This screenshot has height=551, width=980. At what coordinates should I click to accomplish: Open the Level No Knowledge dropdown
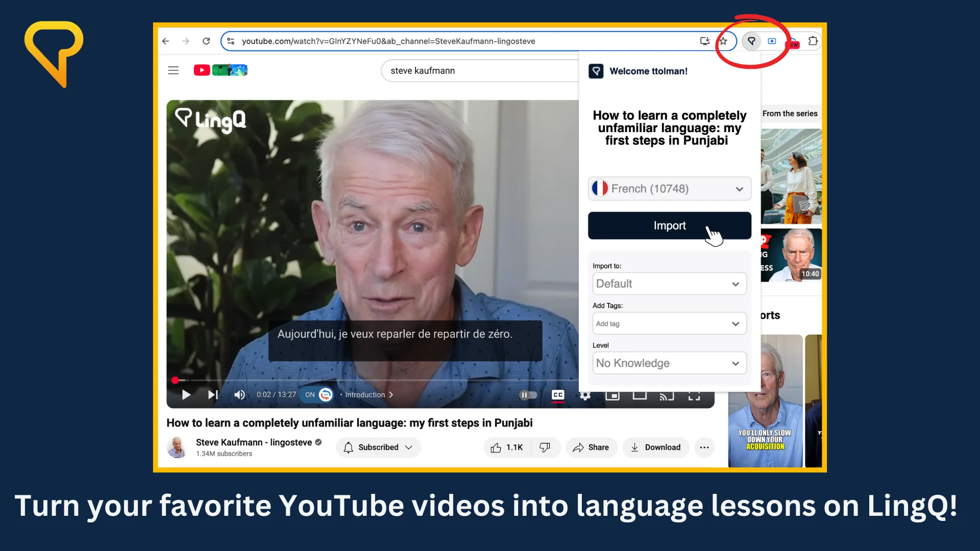click(670, 363)
